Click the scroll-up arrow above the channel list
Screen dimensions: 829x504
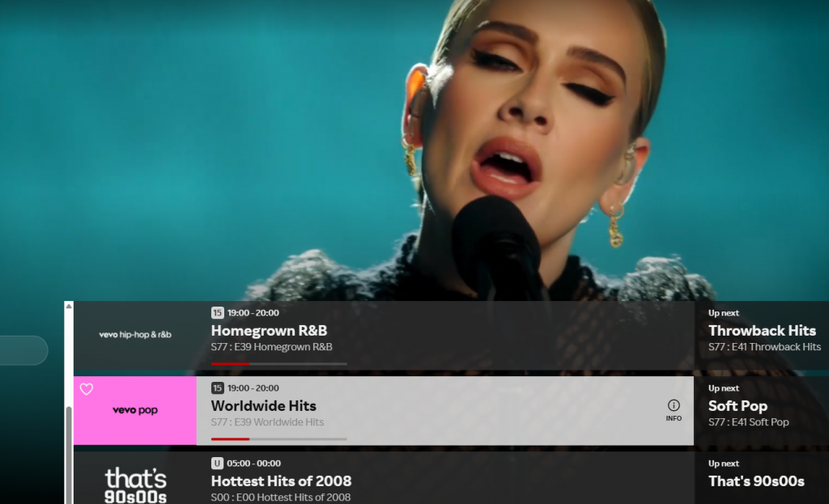click(x=69, y=306)
